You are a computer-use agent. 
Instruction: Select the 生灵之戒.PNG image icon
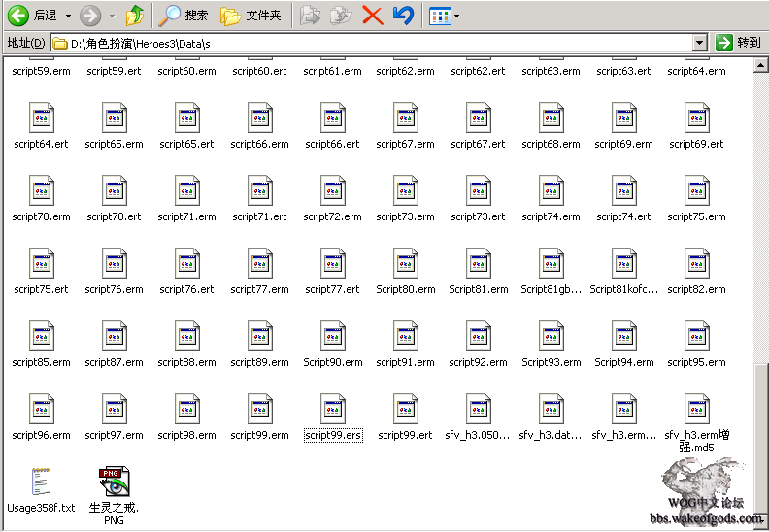[x=114, y=482]
